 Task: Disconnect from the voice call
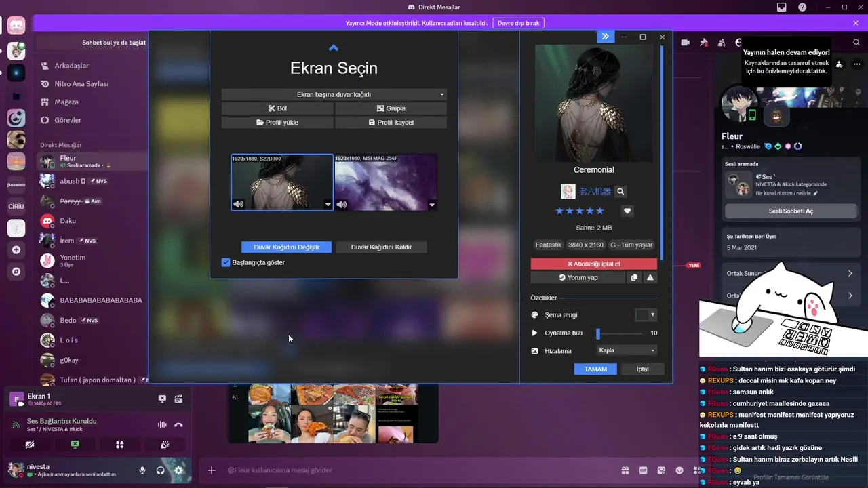pos(178,425)
